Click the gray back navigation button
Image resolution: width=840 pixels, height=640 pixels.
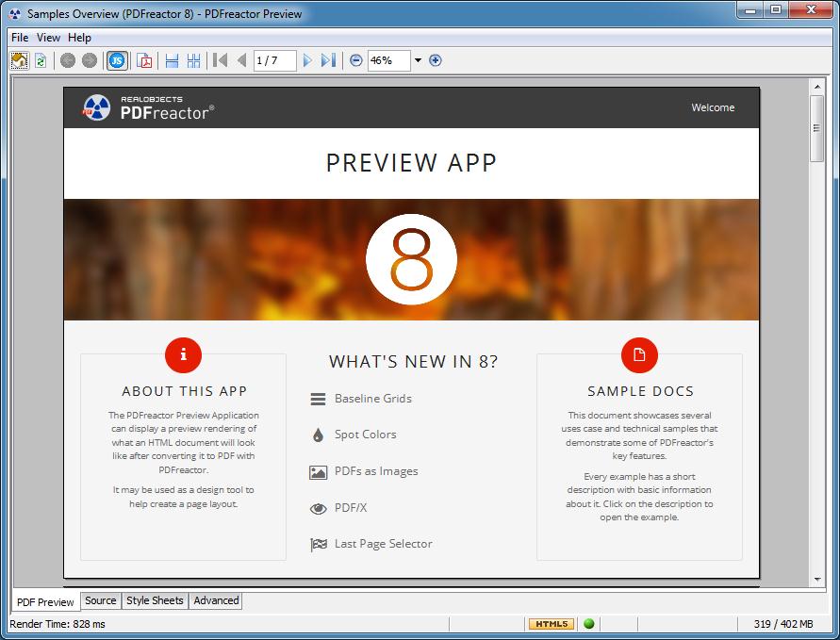68,60
